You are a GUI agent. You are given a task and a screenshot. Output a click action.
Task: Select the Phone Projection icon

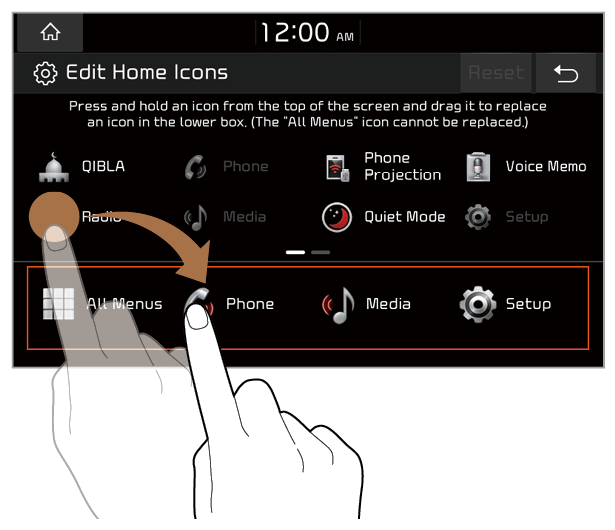tap(337, 168)
